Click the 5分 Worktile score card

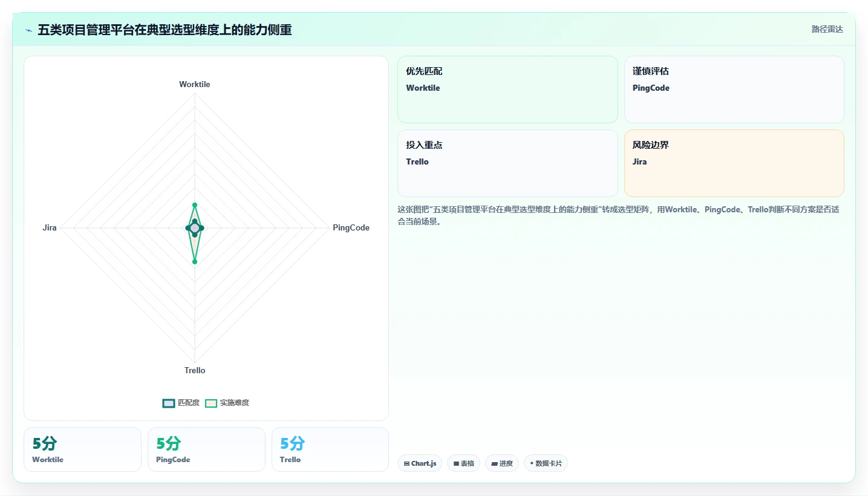[82, 449]
